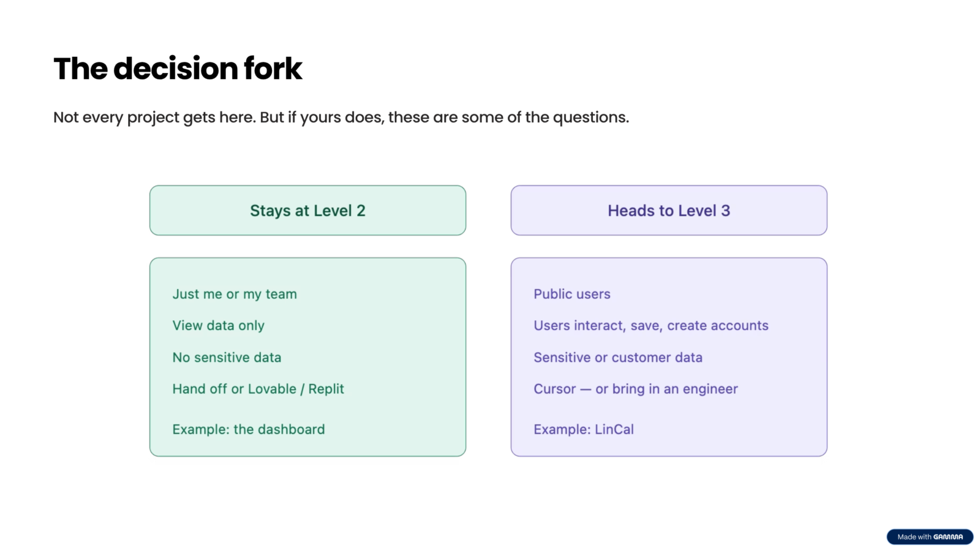Click the word "Replit"

pyautogui.click(x=326, y=389)
